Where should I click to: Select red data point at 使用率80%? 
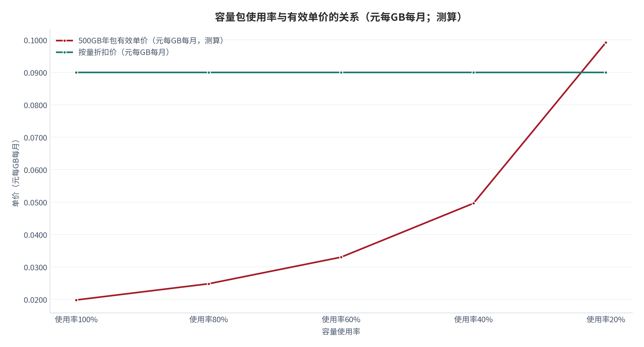click(209, 284)
